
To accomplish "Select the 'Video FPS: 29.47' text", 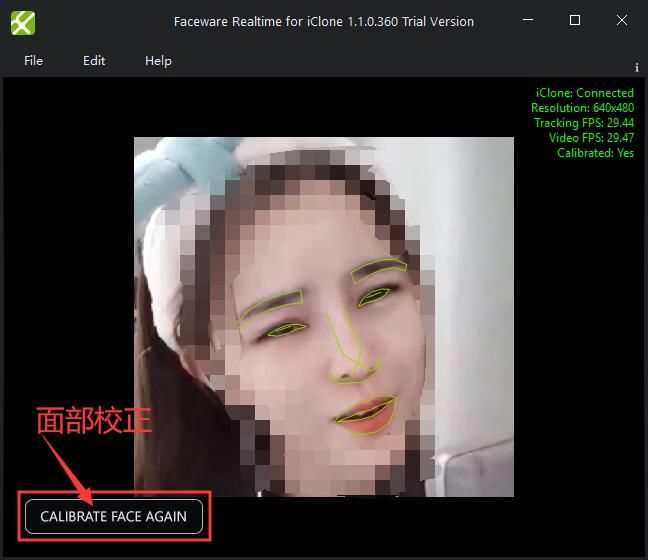I will point(591,138).
